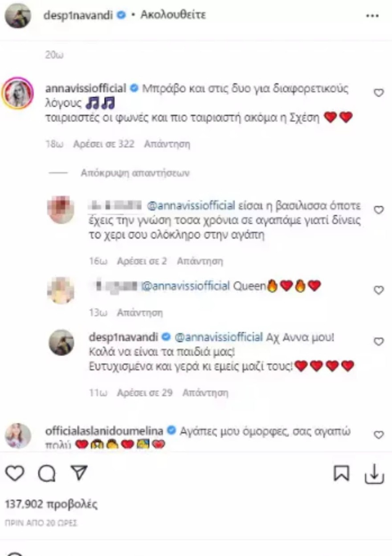Reply to annavissiofficial's comment with Απάντηση

click(167, 144)
